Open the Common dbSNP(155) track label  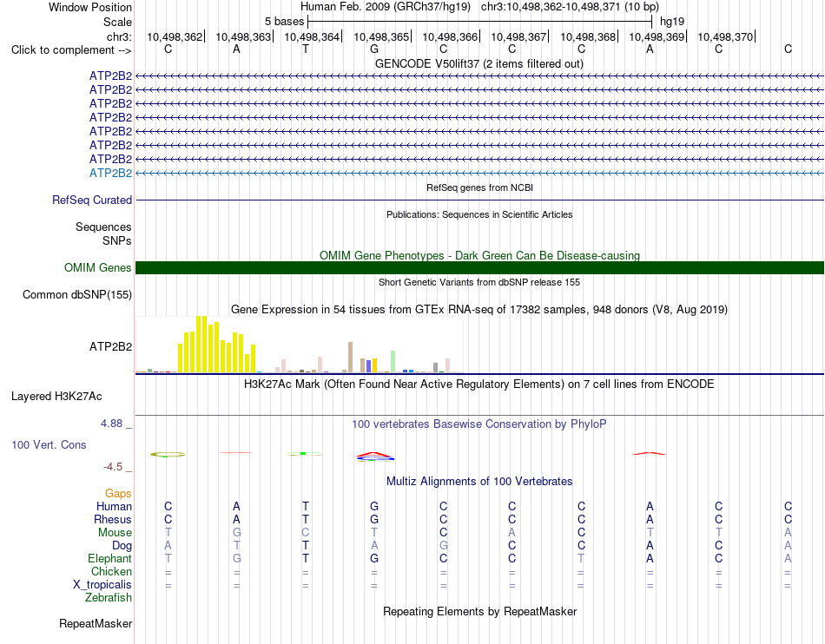point(77,294)
